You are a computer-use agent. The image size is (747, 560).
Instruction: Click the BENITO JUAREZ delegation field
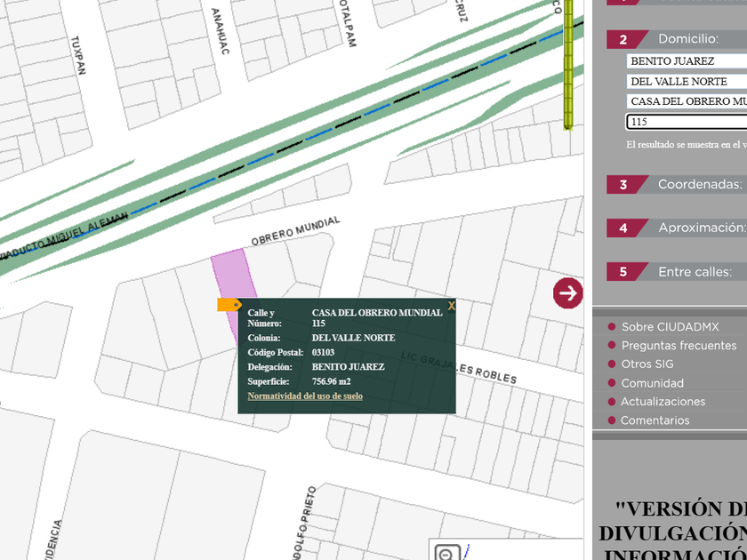[x=686, y=61]
